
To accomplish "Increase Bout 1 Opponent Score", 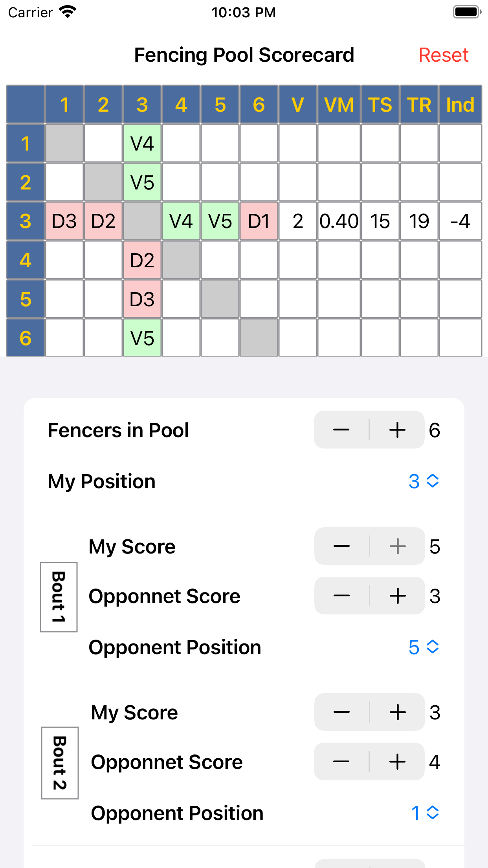I will 397,596.
